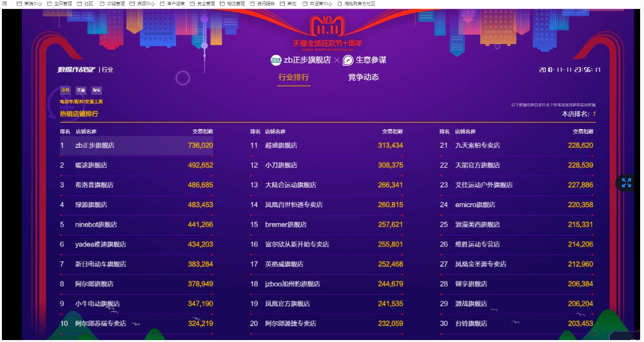Open the 物流管理 bookmark folder
Screen dimensions: 644x342
232,3
